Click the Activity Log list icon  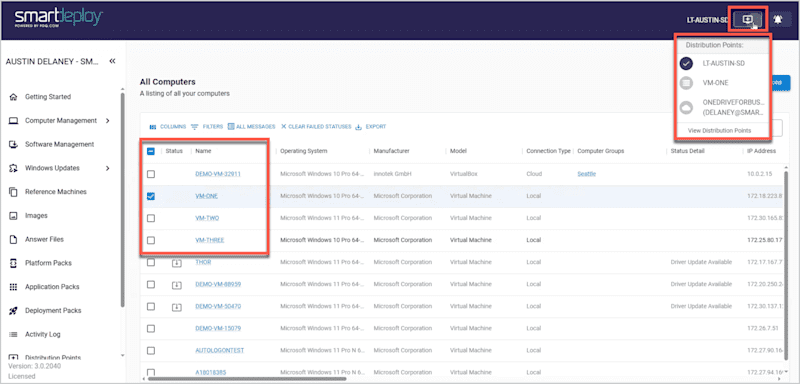(x=14, y=335)
